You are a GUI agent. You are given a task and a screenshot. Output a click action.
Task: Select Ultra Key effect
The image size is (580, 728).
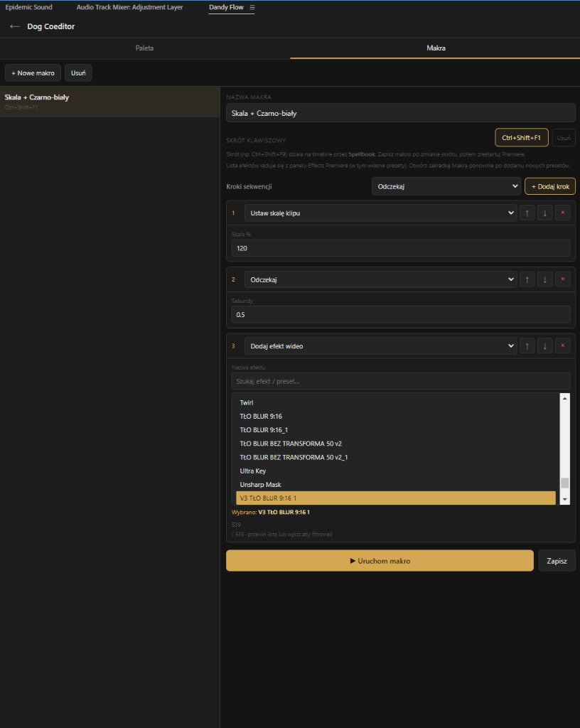(x=396, y=471)
